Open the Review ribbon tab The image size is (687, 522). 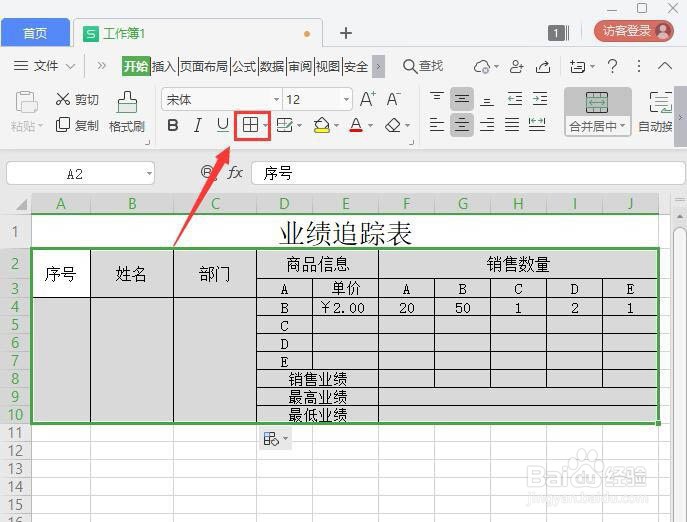[300, 66]
